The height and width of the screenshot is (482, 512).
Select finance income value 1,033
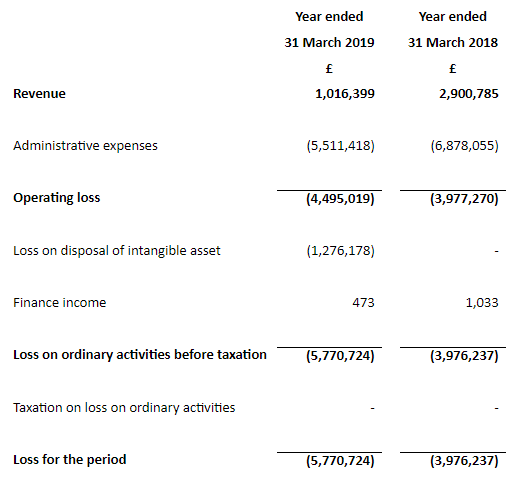(482, 303)
